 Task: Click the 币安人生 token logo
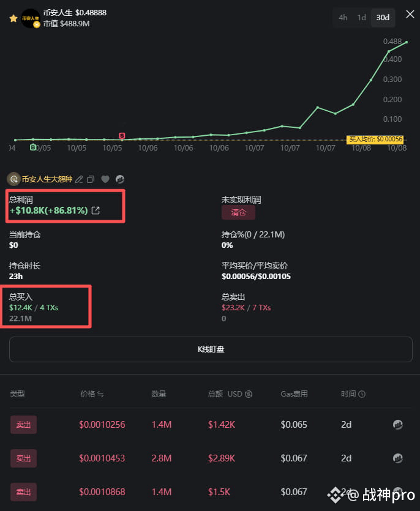31,18
